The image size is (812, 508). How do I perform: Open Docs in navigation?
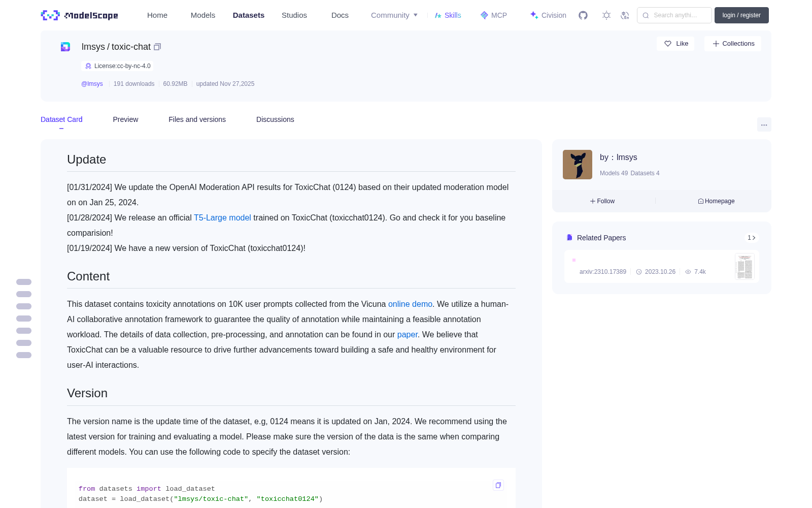point(340,15)
